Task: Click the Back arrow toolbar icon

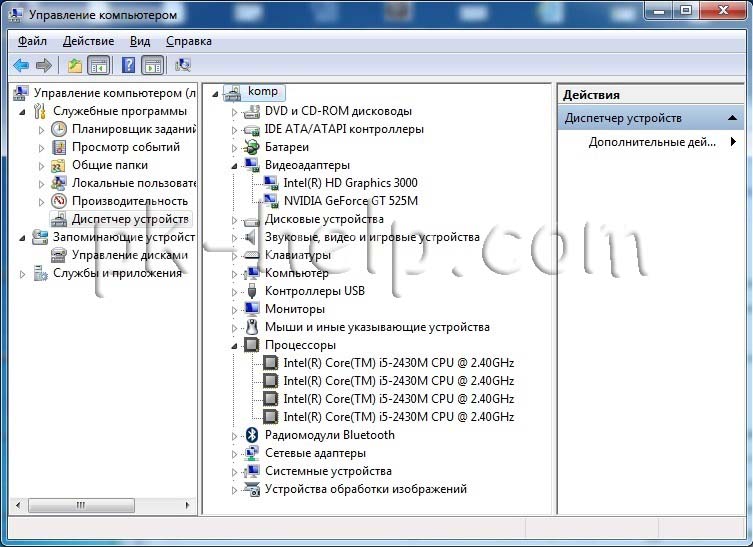Action: 21,65
